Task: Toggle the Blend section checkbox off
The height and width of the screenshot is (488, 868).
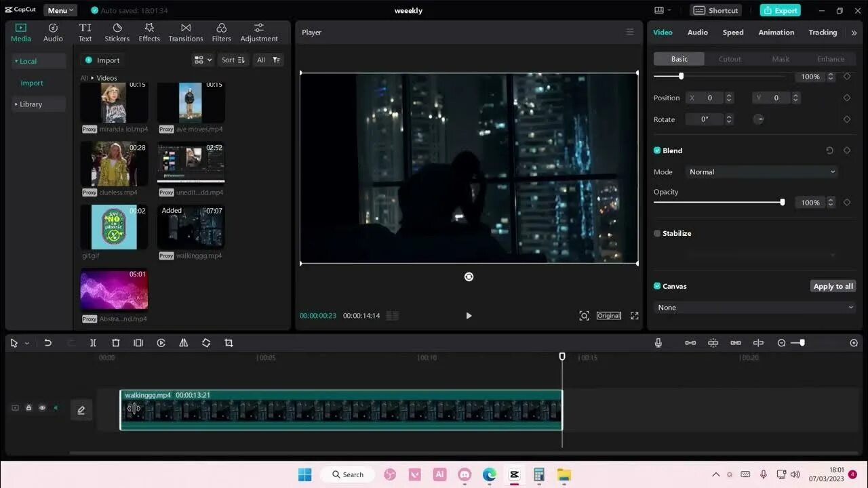Action: 656,150
